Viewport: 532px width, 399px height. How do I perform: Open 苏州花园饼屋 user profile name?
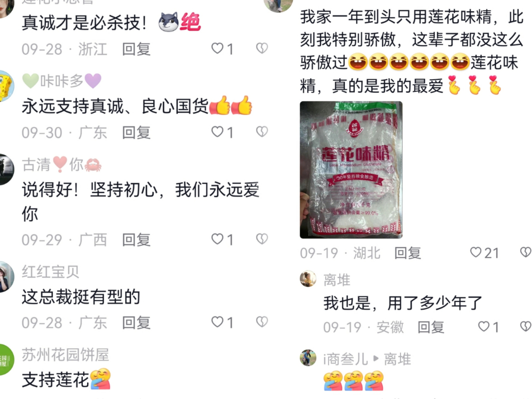point(66,355)
